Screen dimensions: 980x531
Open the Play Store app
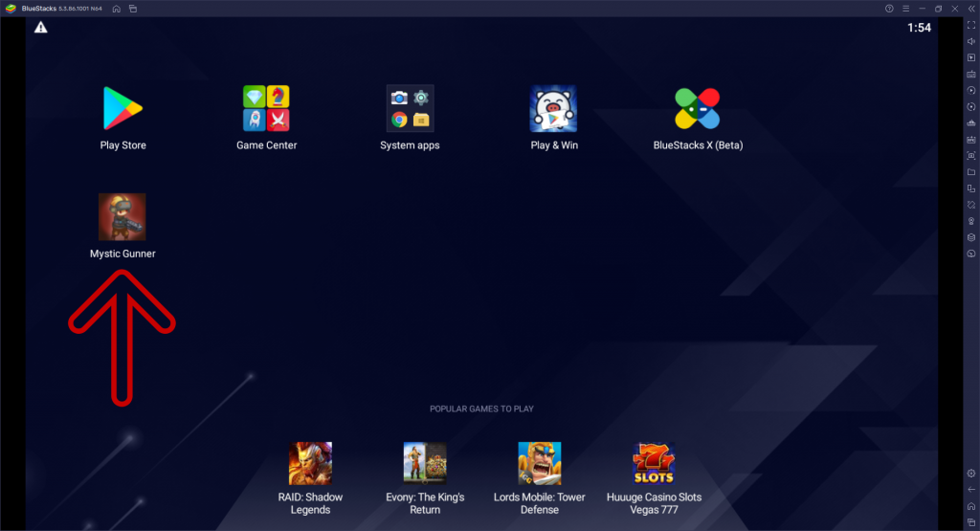click(122, 109)
